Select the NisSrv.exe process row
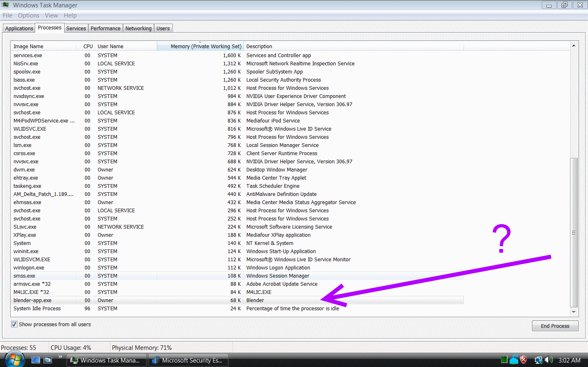Image resolution: width=588 pixels, height=367 pixels. (238, 63)
